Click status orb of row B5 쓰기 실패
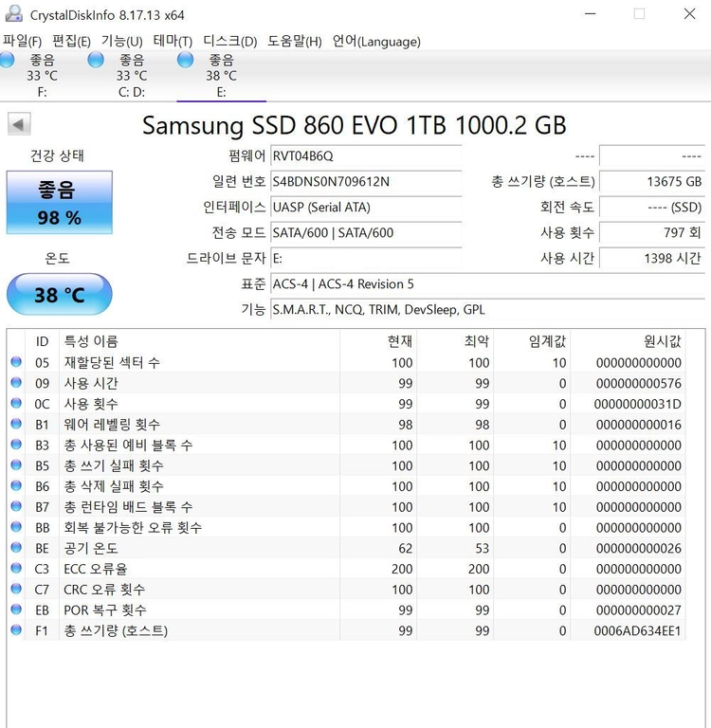 click(16, 464)
